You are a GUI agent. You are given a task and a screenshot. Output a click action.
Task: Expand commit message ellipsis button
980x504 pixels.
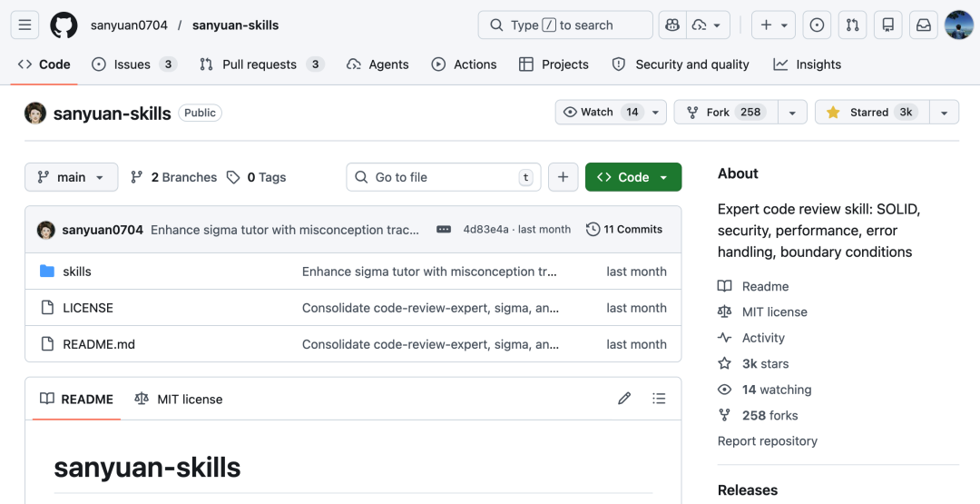point(444,230)
